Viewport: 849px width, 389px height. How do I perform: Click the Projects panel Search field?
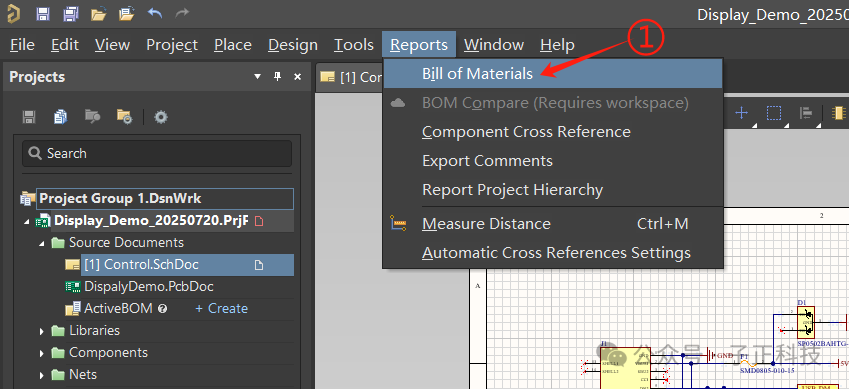point(157,153)
